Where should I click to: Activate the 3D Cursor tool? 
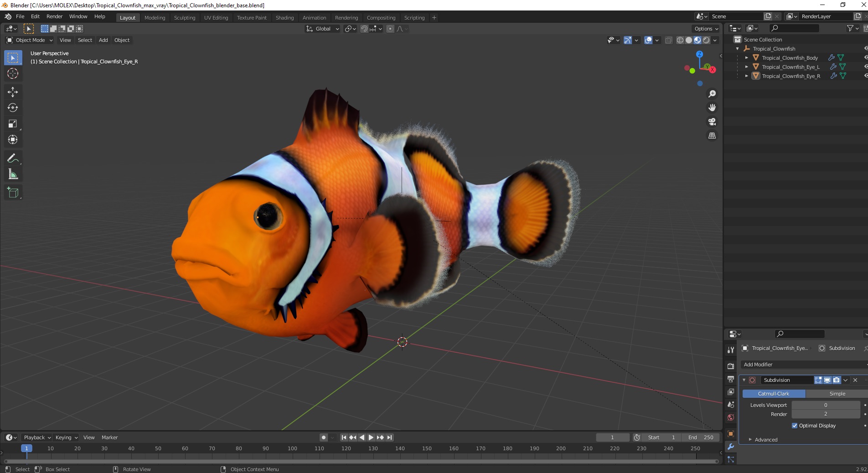click(x=13, y=73)
